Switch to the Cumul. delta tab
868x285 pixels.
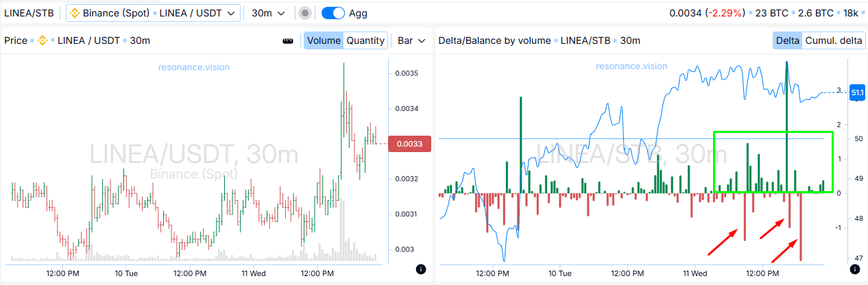pos(833,40)
